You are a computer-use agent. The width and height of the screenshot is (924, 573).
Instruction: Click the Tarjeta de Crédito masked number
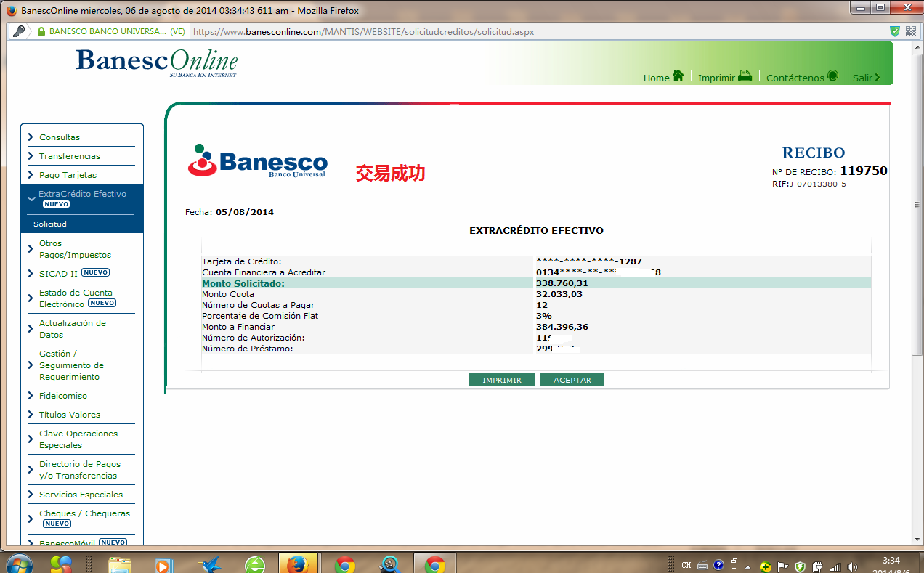pos(589,261)
